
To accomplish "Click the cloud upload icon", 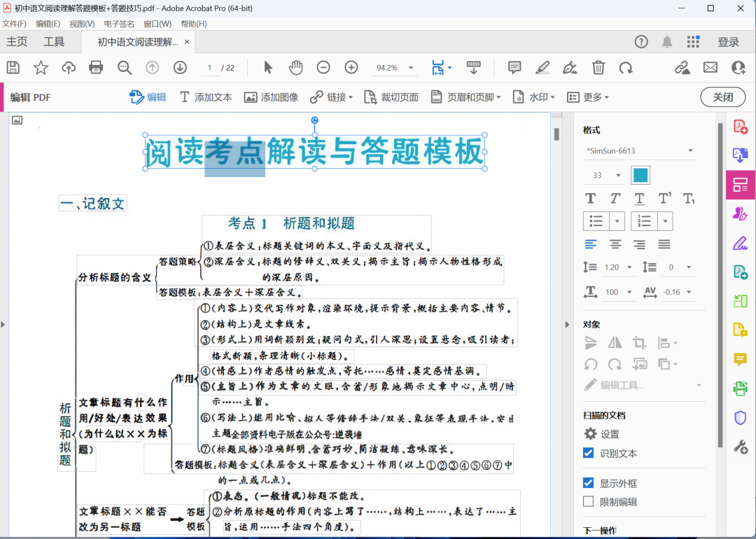I will coord(69,67).
